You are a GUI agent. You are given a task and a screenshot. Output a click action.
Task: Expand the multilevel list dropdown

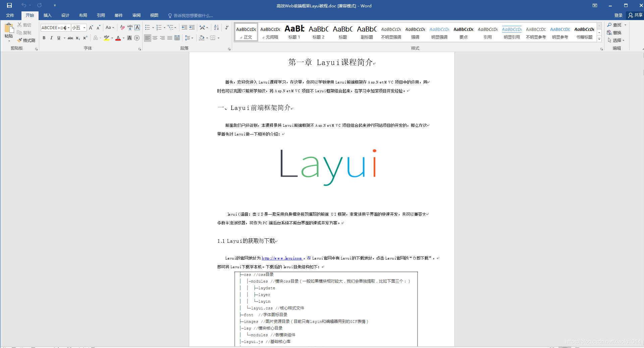175,28
